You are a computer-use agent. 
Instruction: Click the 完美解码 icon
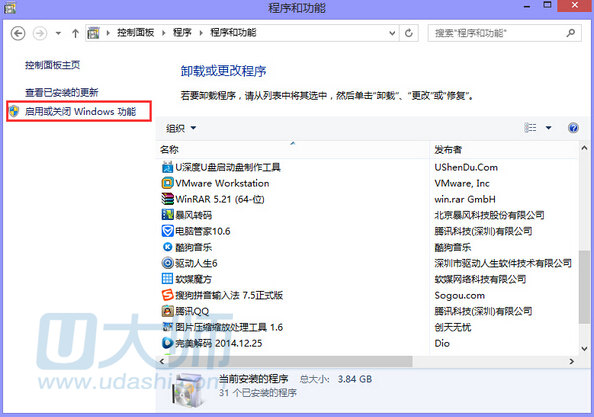(167, 343)
